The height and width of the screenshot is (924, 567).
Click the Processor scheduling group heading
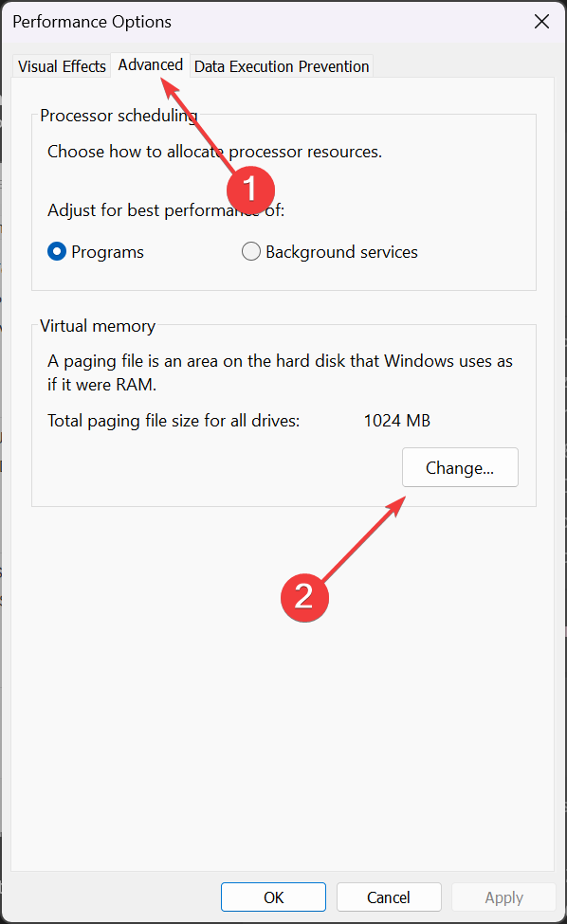pos(119,116)
